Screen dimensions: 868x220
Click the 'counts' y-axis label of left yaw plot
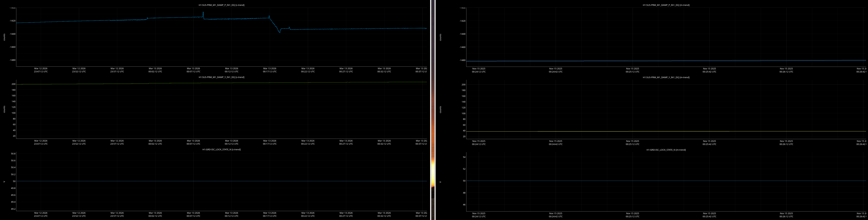click(4, 109)
